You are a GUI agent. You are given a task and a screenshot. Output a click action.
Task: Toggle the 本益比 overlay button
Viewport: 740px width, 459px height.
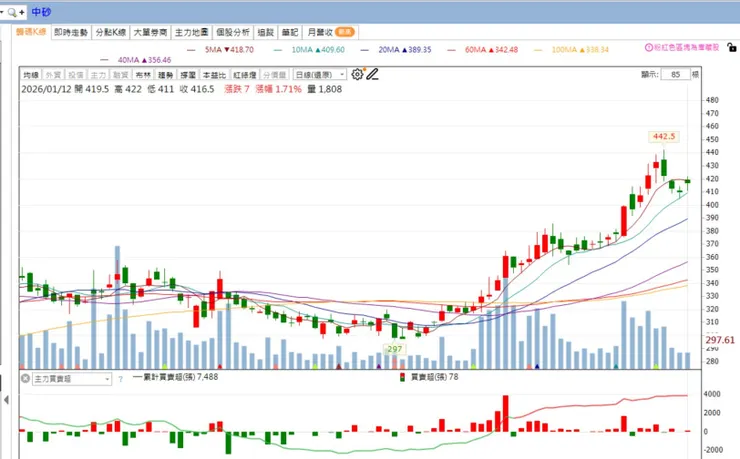coord(214,75)
